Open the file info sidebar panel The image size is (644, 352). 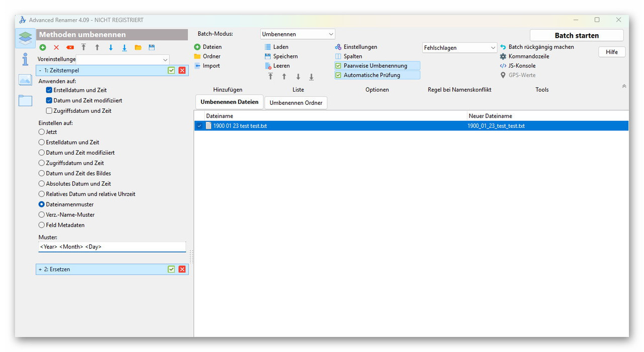[25, 59]
